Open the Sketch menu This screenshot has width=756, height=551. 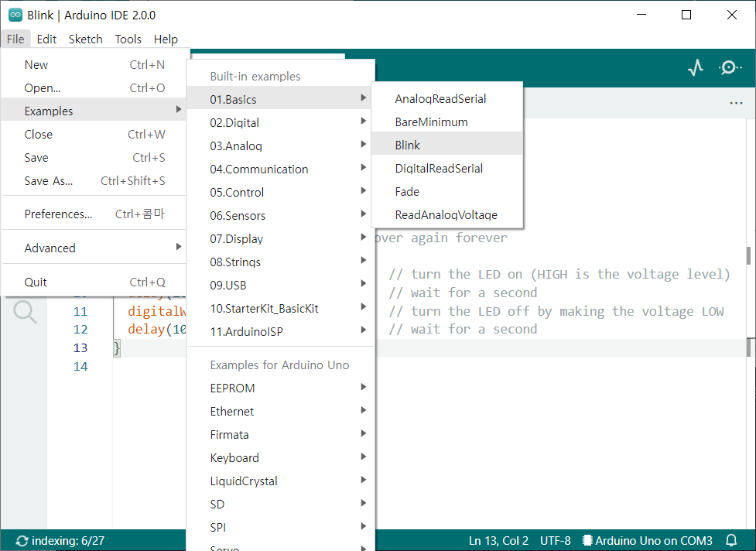click(85, 39)
